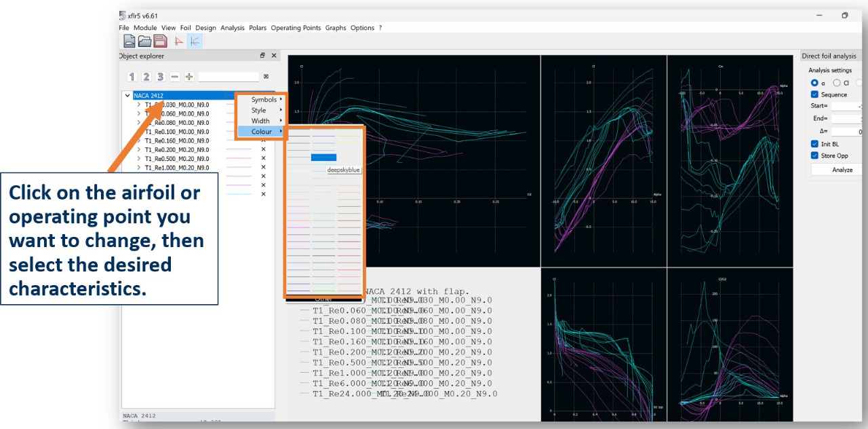Select the Cl radio button
Image resolution: width=868 pixels, height=429 pixels.
coord(836,83)
